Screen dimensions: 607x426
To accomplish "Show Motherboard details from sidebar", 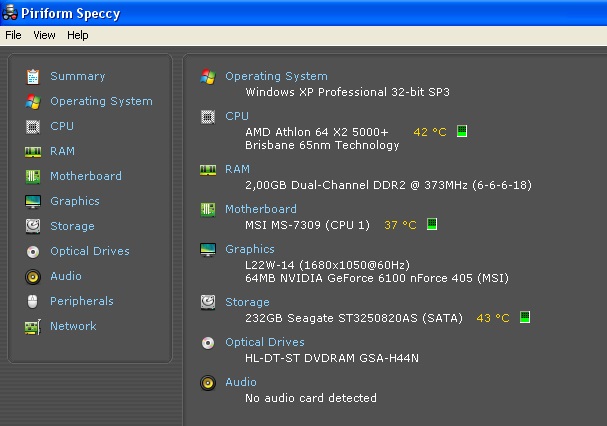I will tap(86, 176).
